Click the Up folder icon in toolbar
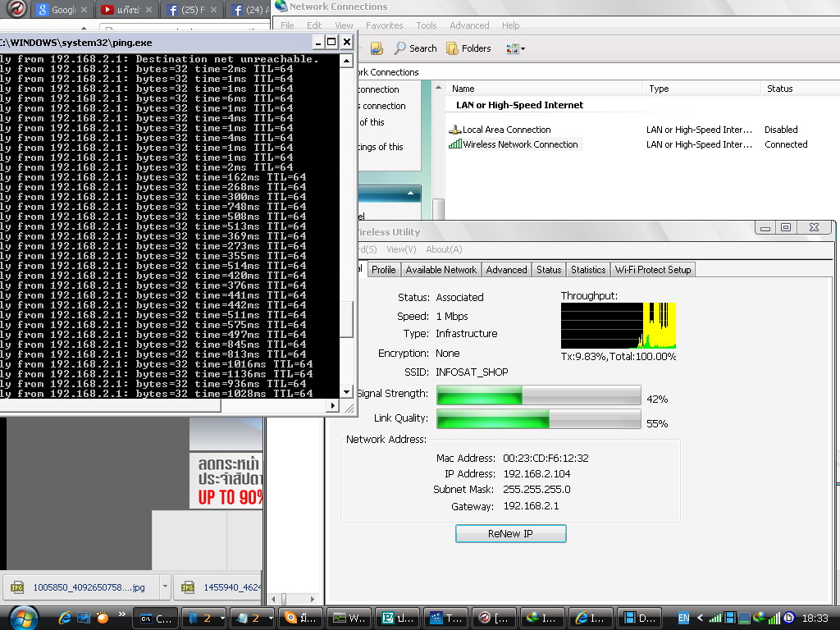The width and height of the screenshot is (840, 630). coord(377,48)
